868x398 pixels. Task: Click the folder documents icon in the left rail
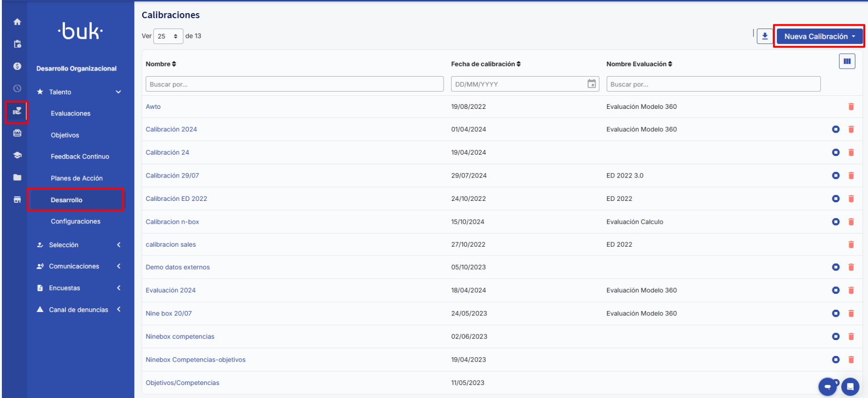(x=17, y=178)
